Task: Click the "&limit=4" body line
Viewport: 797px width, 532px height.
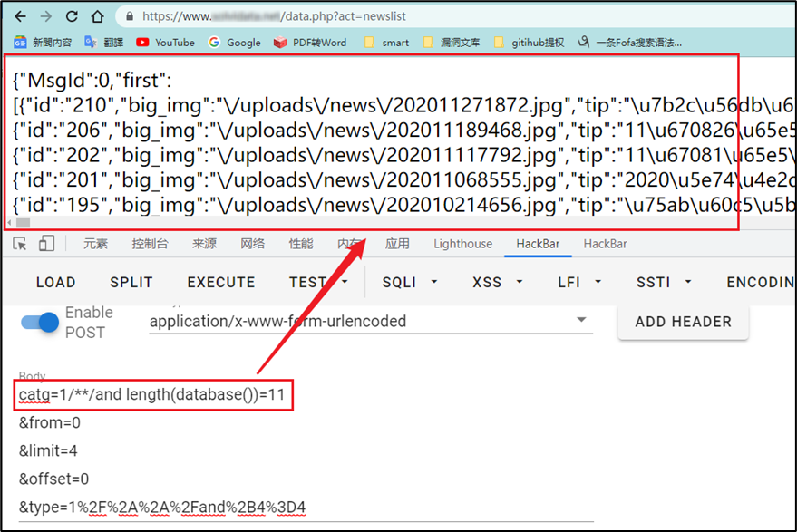Action: point(48,450)
